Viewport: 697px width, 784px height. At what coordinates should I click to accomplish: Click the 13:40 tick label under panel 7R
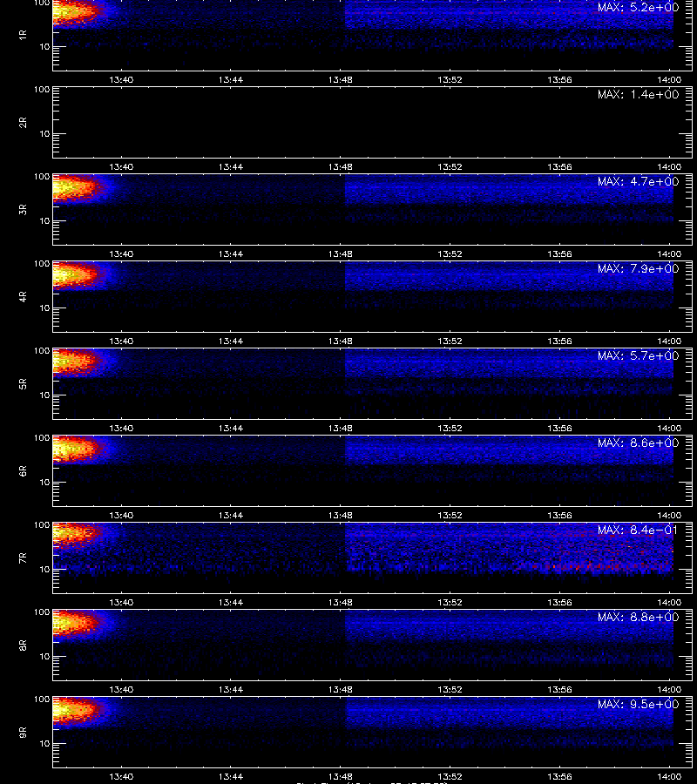[121, 603]
